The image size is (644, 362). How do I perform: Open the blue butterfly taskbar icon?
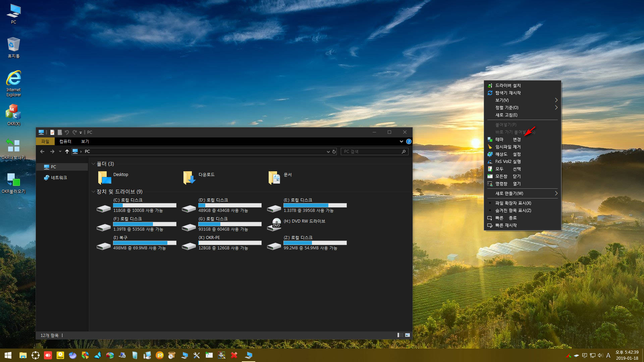(x=98, y=355)
